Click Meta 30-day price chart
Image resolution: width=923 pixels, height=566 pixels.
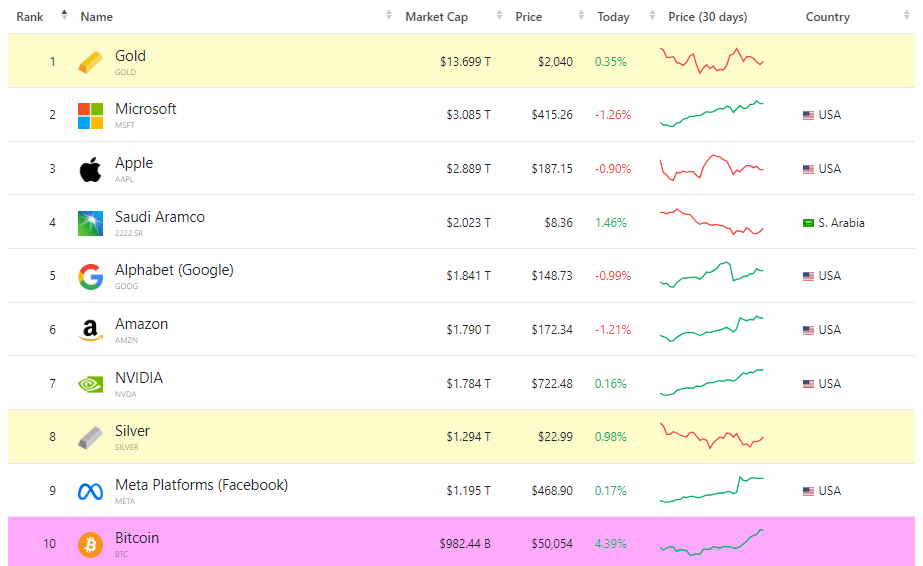[712, 490]
